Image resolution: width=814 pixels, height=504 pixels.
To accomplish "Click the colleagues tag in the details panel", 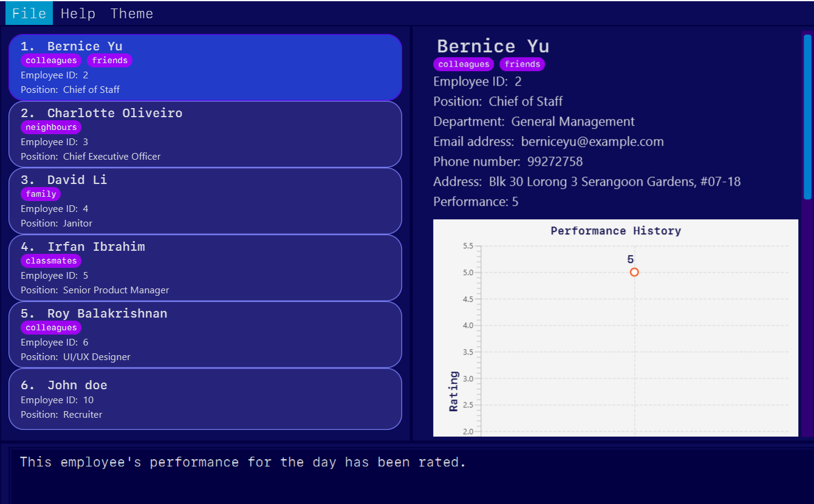I will 463,64.
